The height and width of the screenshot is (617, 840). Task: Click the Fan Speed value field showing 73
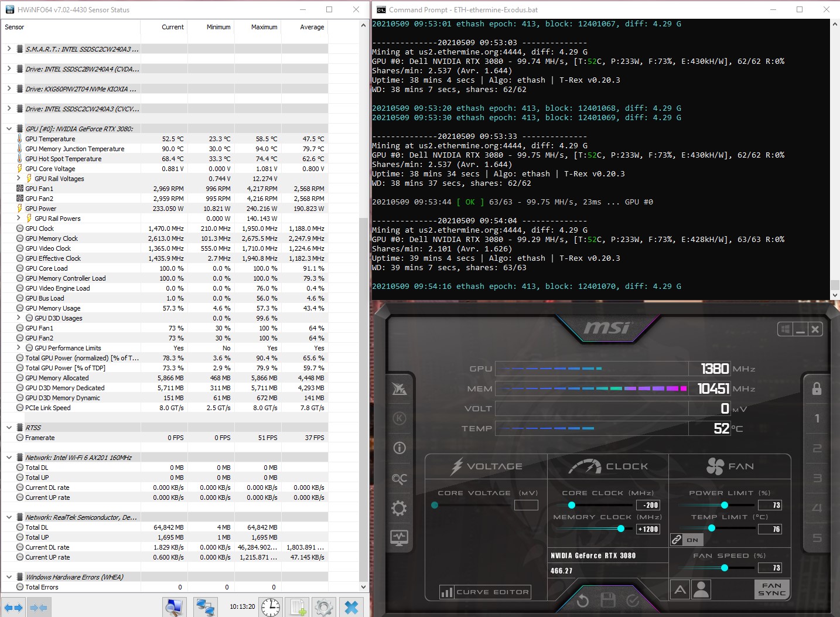pos(770,568)
